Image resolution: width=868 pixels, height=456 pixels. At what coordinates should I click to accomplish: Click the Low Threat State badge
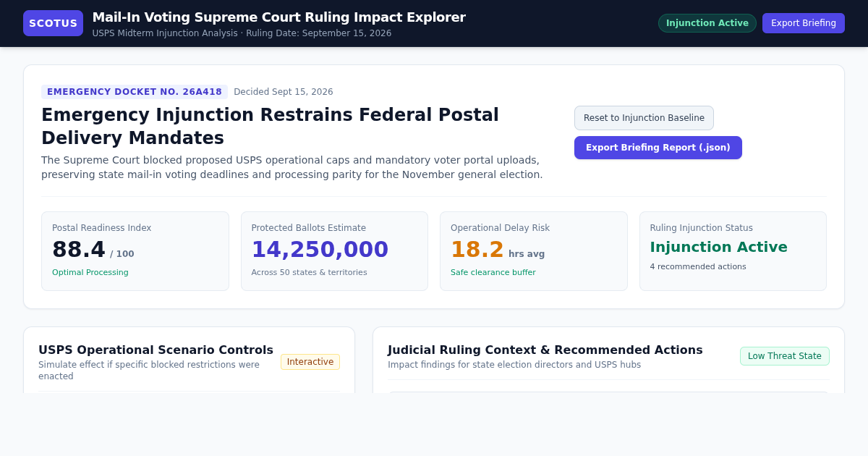pyautogui.click(x=785, y=356)
